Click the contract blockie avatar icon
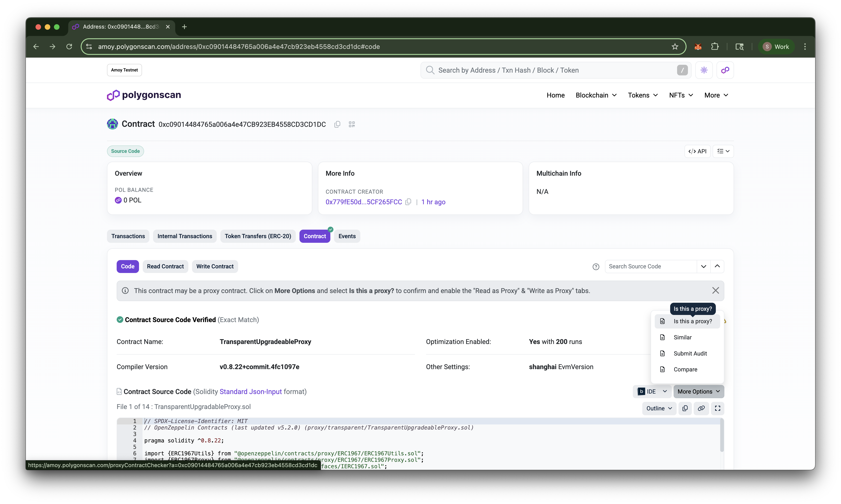The height and width of the screenshot is (504, 841). pyautogui.click(x=112, y=124)
